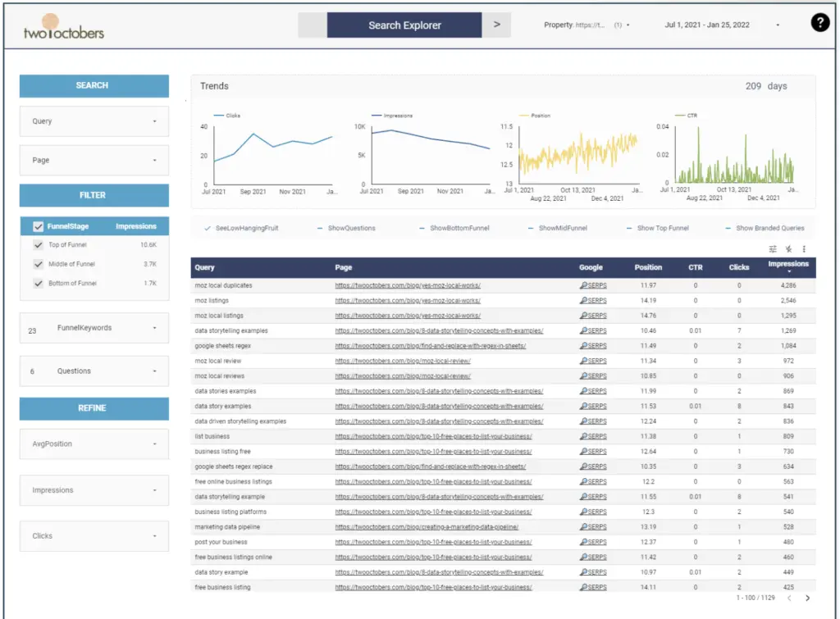Open SERPS for google sheets regex row
The width and height of the screenshot is (840, 619).
tap(593, 346)
